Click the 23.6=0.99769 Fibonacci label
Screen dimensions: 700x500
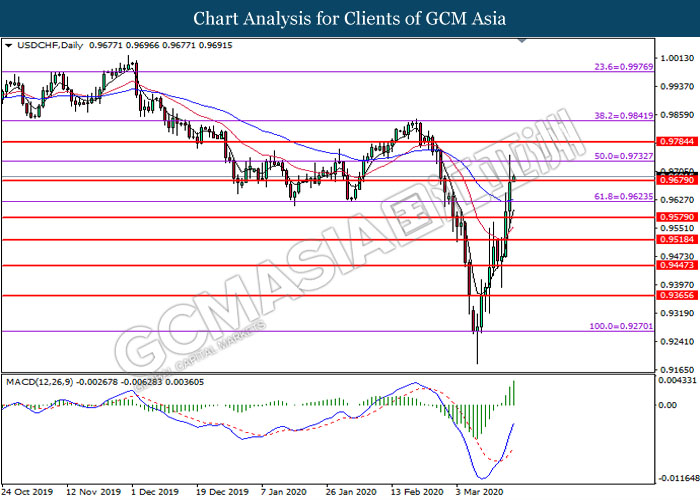623,67
